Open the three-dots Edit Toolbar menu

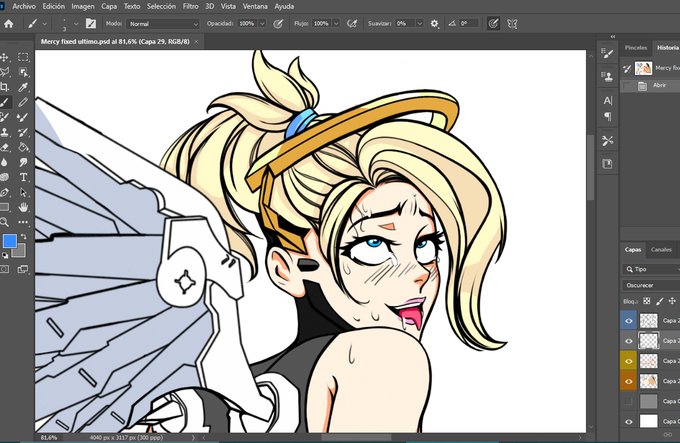[23, 222]
